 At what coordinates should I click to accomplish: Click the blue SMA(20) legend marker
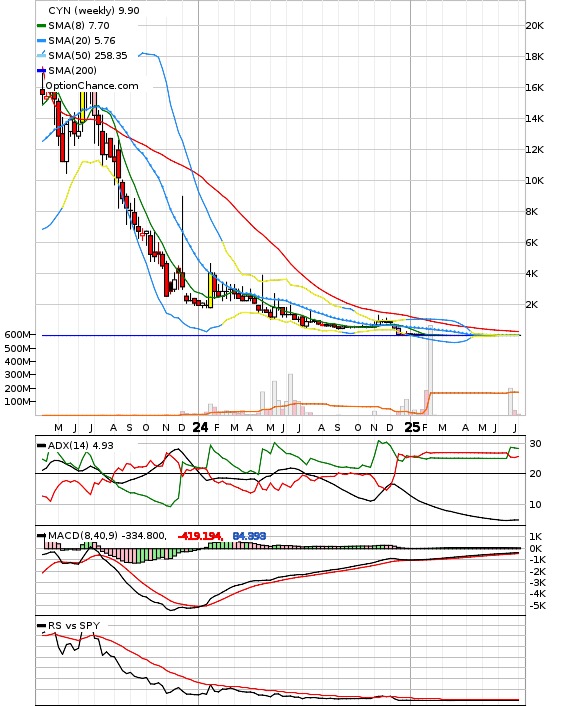[41, 41]
